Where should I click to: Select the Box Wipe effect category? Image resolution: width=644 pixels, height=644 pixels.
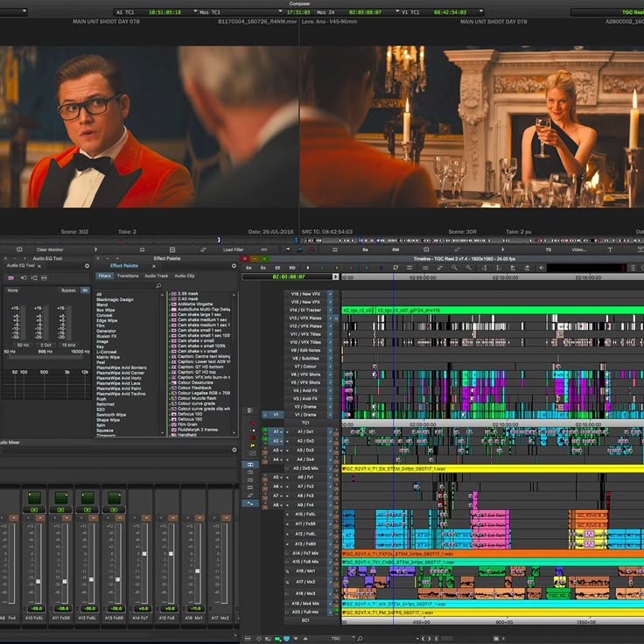pos(106,310)
